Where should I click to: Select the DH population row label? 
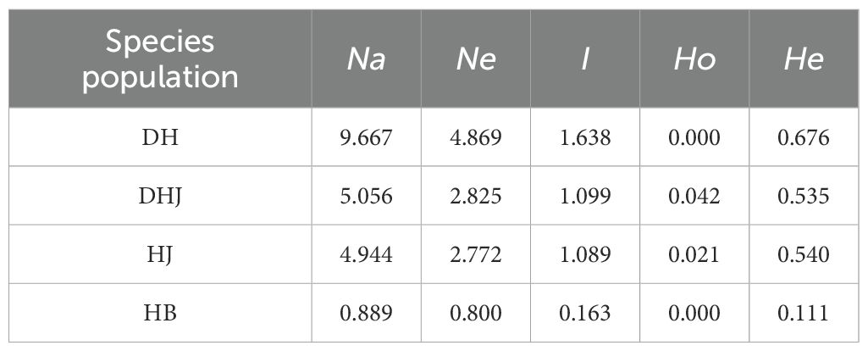pyautogui.click(x=160, y=136)
